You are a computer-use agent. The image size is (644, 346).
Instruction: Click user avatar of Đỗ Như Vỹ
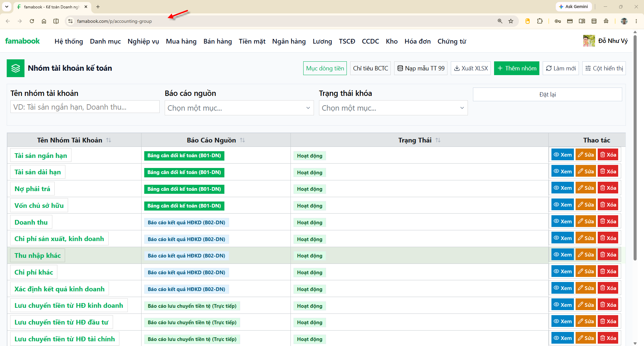coord(589,41)
